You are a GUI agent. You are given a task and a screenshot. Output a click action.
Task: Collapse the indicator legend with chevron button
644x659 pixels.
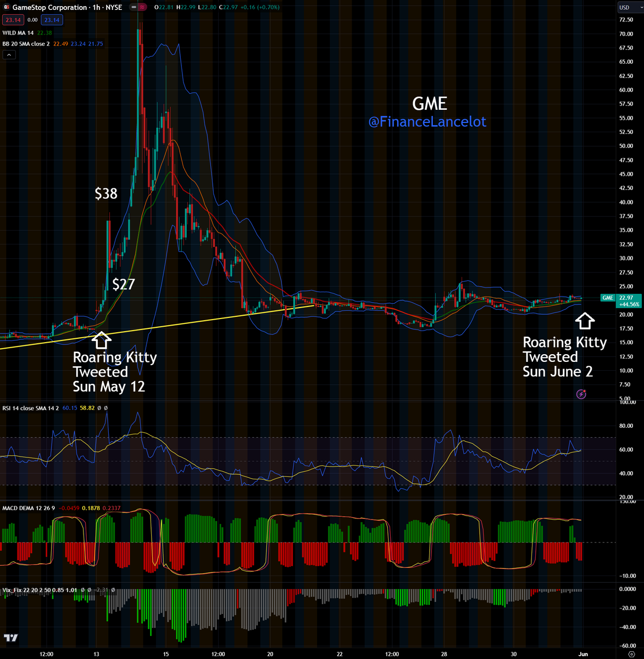pyautogui.click(x=9, y=54)
